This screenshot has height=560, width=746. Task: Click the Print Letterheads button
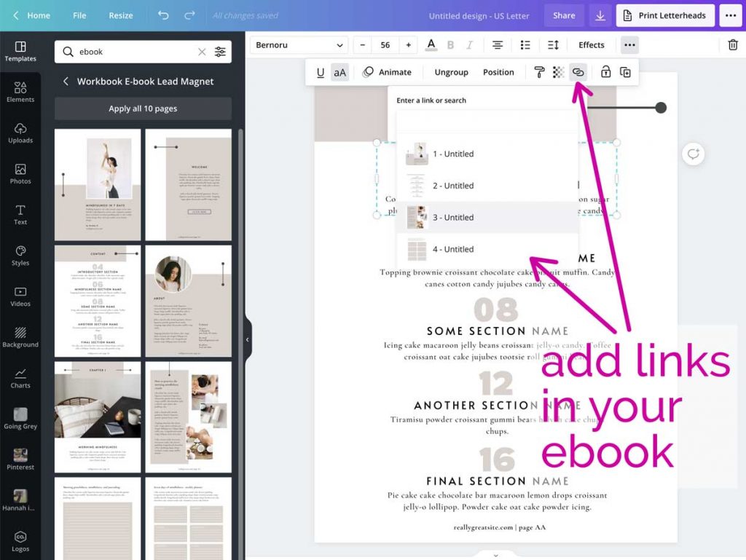(x=664, y=15)
